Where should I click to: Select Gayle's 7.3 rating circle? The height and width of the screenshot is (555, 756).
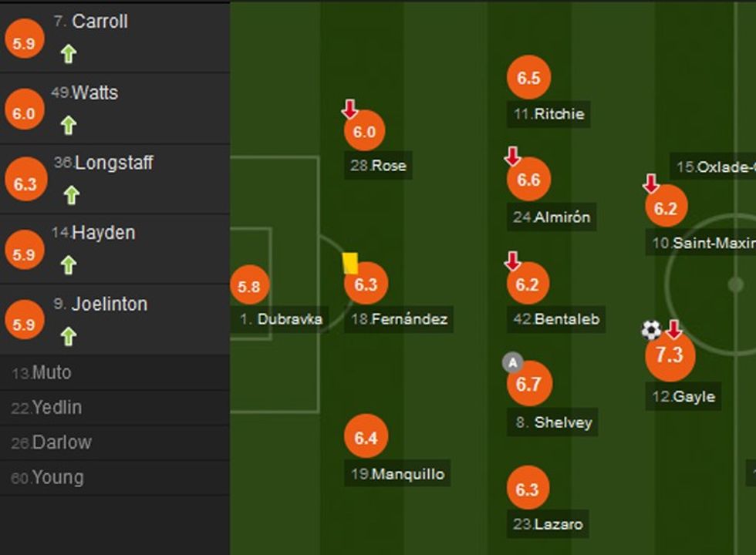669,355
